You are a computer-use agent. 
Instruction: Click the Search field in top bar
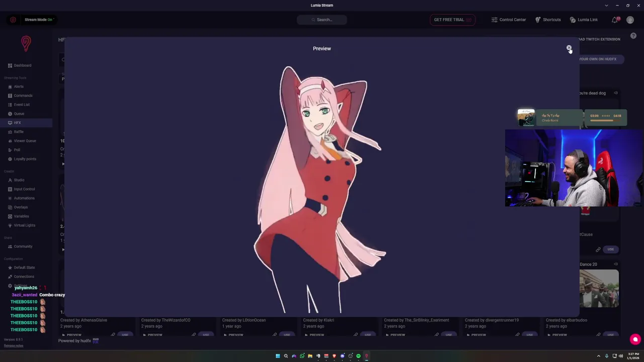[x=322, y=20]
